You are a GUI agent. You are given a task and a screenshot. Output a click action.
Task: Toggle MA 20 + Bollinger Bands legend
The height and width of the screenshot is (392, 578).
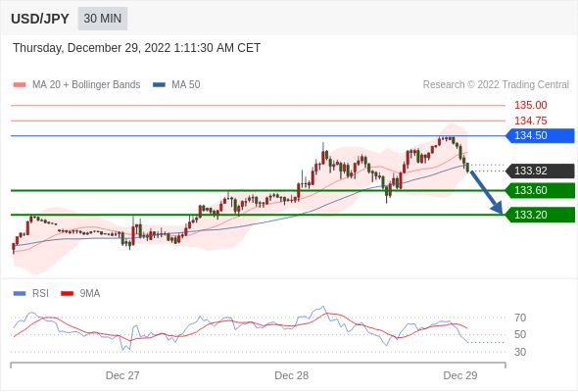76,85
